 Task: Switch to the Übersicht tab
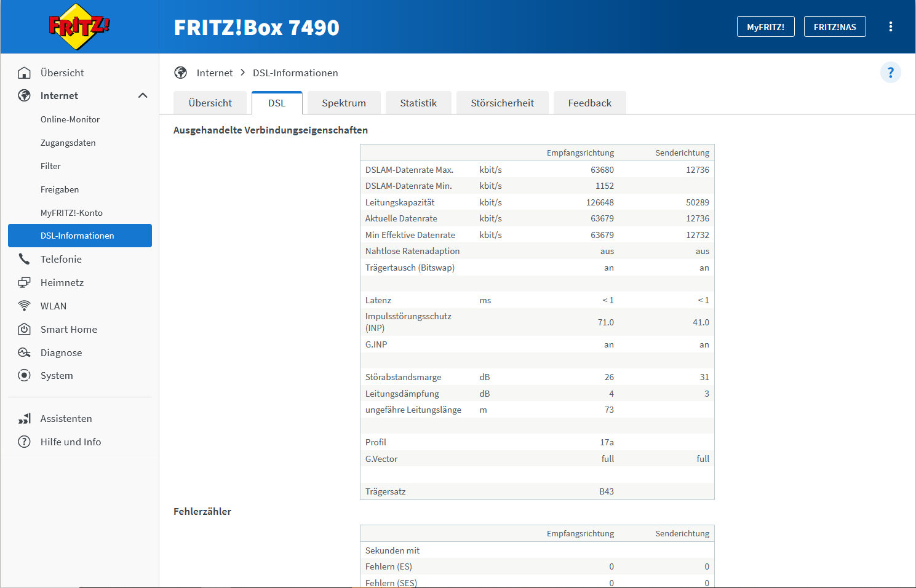coord(210,103)
